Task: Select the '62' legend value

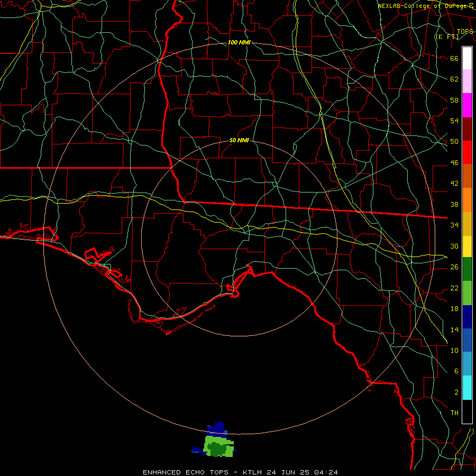Action: point(454,79)
